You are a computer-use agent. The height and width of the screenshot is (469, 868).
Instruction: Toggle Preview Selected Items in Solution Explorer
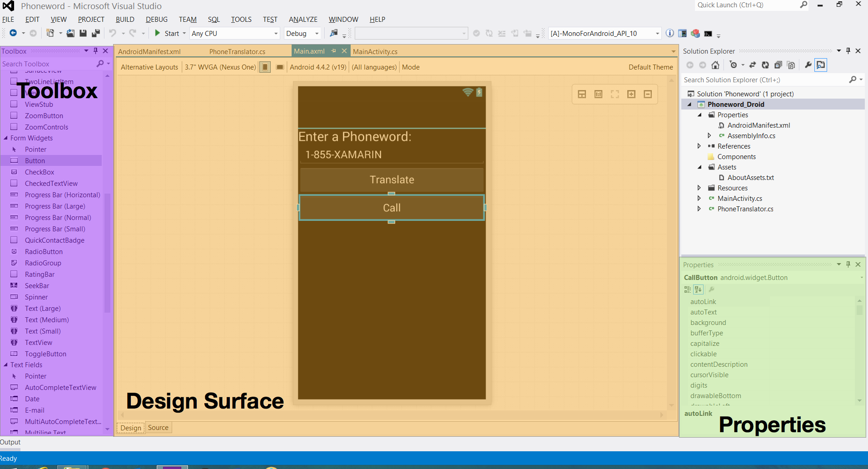coord(821,65)
